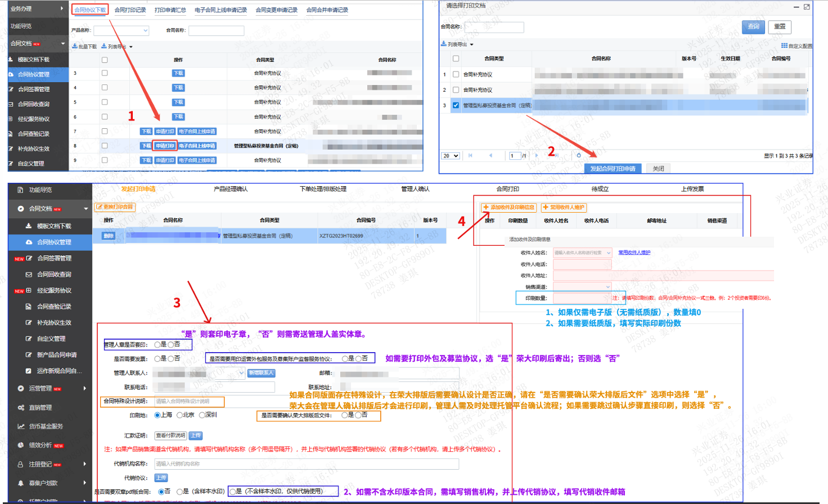
Task: Open 货币基金服务 chart icon in sidebar
Action: tap(21, 426)
